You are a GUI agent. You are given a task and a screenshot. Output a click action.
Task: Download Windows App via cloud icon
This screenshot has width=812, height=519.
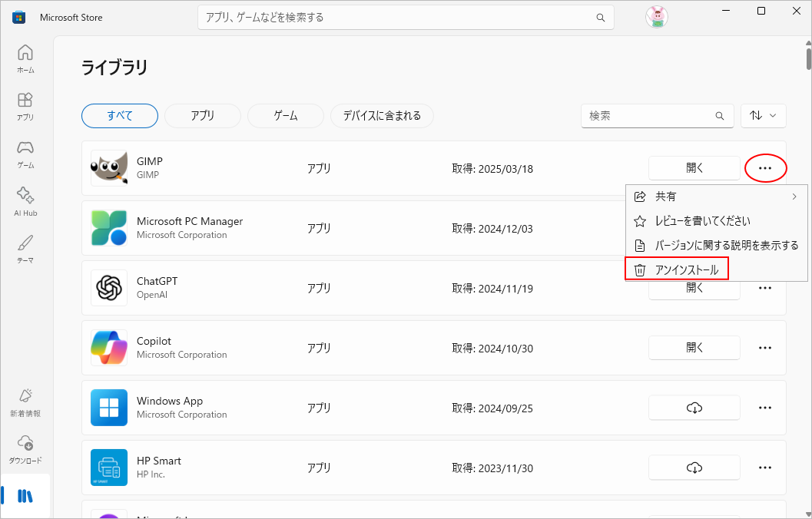(x=694, y=408)
